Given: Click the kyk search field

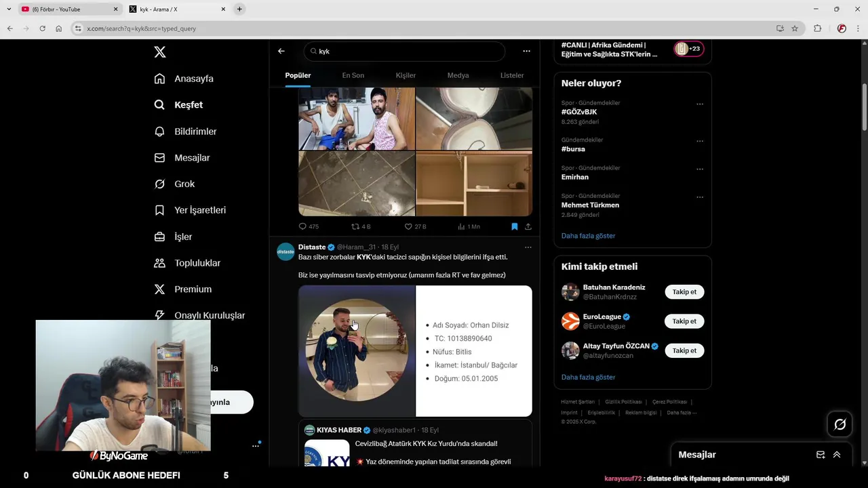Looking at the screenshot, I should pos(404,52).
